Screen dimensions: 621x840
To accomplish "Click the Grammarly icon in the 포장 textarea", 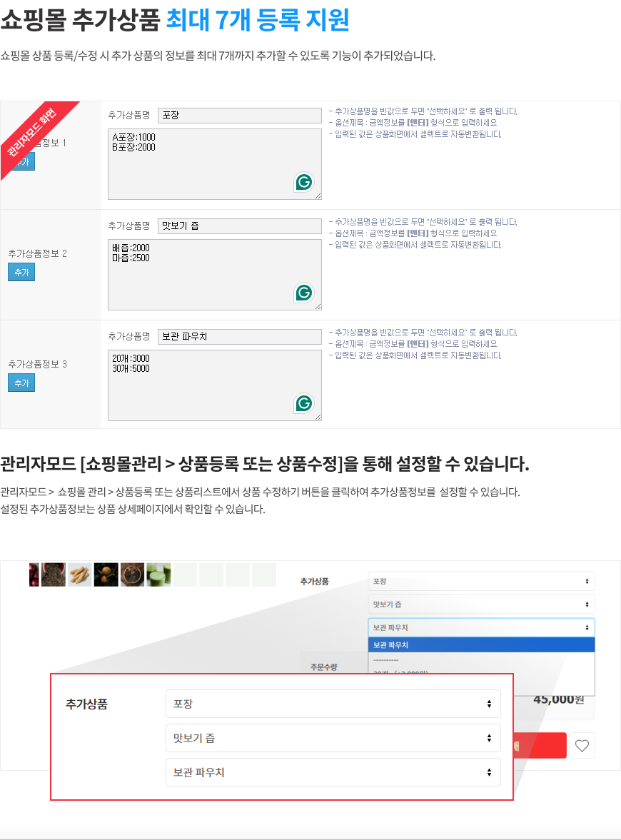I will [x=304, y=182].
